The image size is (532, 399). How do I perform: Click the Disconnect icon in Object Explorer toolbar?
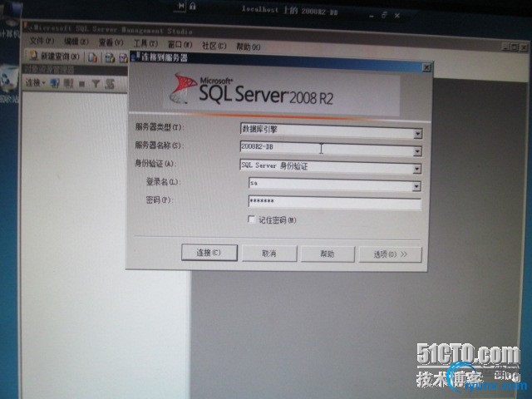(x=68, y=83)
